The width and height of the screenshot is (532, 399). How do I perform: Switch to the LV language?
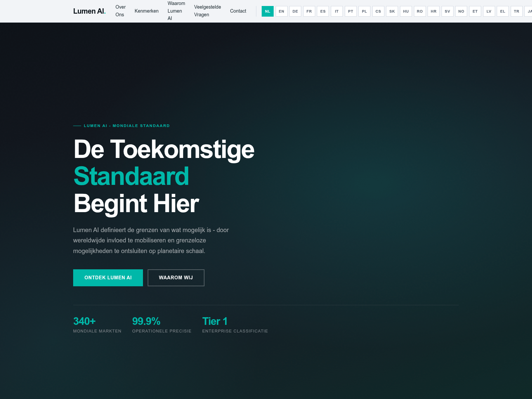(489, 11)
